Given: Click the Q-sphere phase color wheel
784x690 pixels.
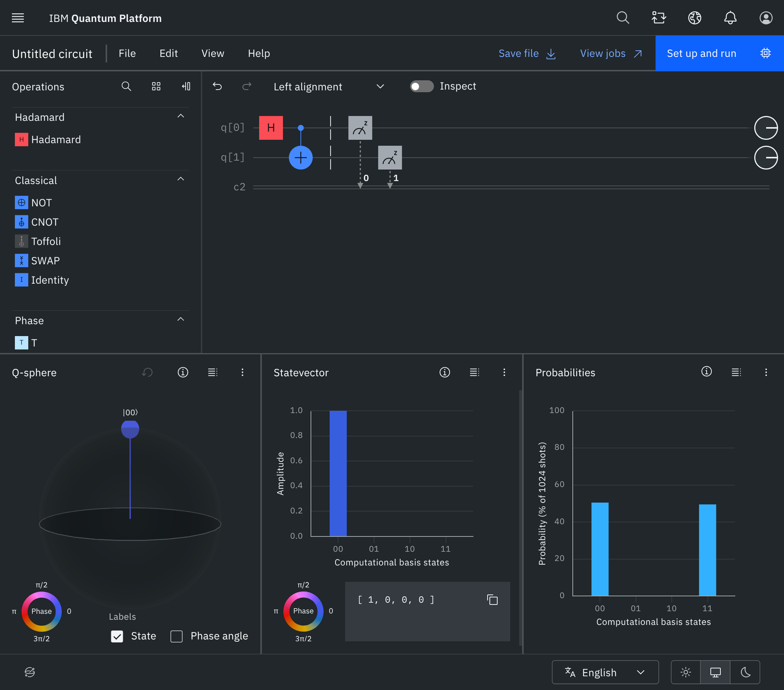Looking at the screenshot, I should point(41,611).
